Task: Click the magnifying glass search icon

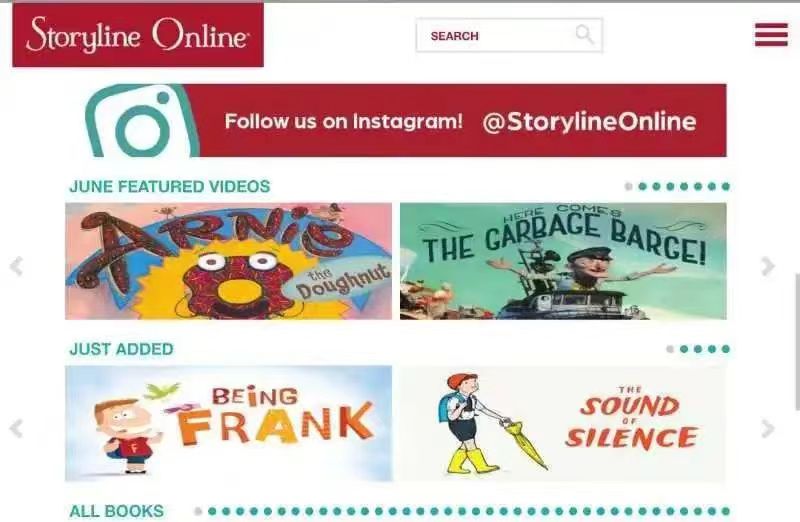Action: (x=584, y=35)
